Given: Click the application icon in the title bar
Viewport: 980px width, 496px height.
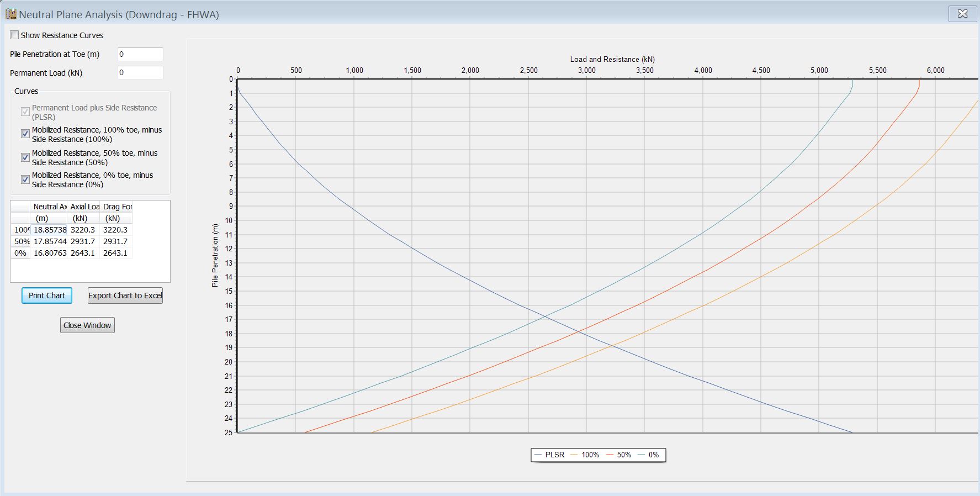Looking at the screenshot, I should coord(10,14).
